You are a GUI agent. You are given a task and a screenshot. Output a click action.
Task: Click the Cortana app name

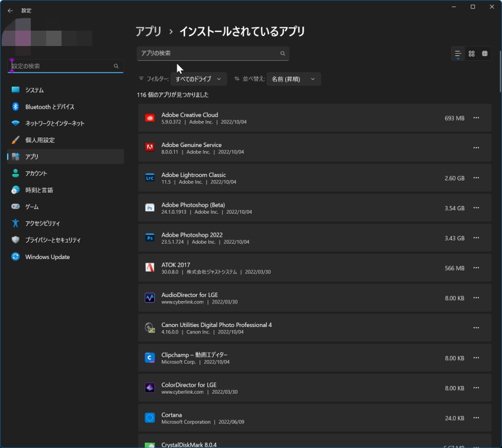(x=172, y=415)
